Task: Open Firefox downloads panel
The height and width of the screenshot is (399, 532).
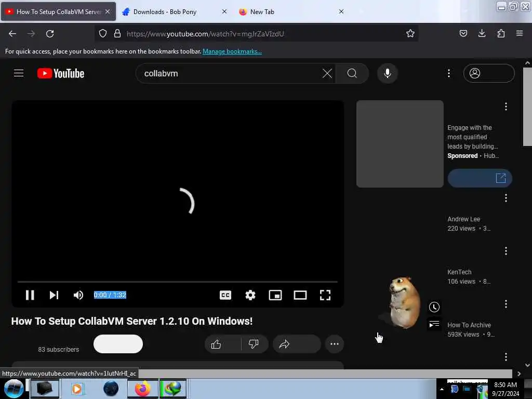Action: click(482, 34)
